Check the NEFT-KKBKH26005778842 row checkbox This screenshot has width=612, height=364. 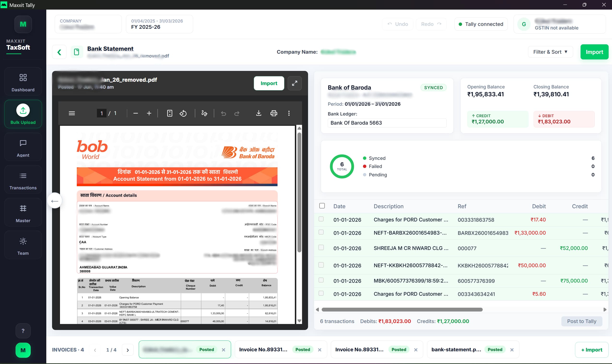[x=321, y=265]
